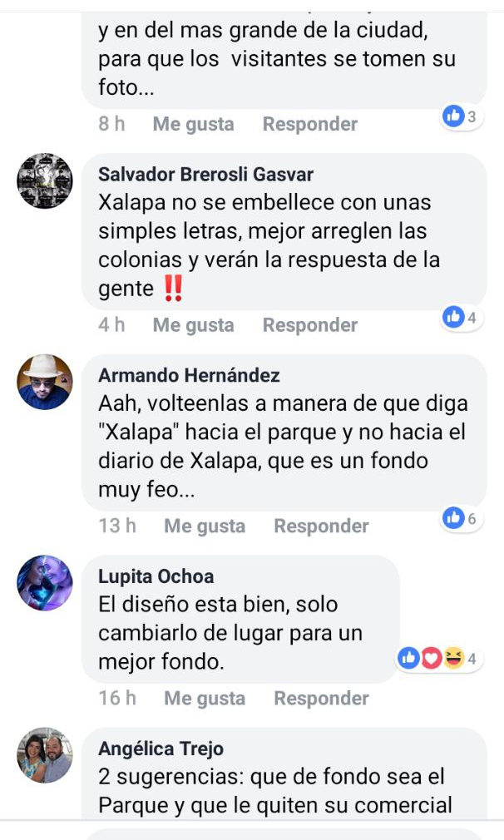Reply to Salvador Brerosli Gasvar's comment
Image resolution: width=504 pixels, height=840 pixels.
(x=310, y=325)
